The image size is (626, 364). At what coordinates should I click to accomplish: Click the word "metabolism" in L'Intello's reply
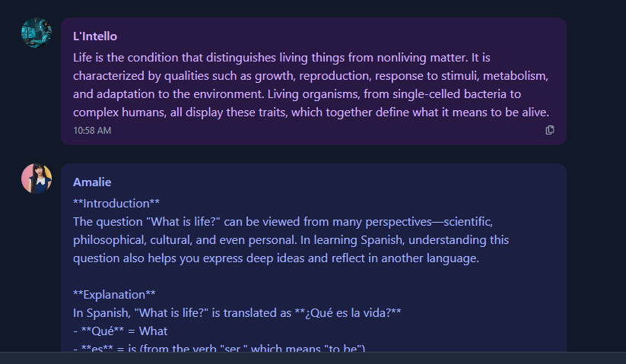tap(517, 76)
